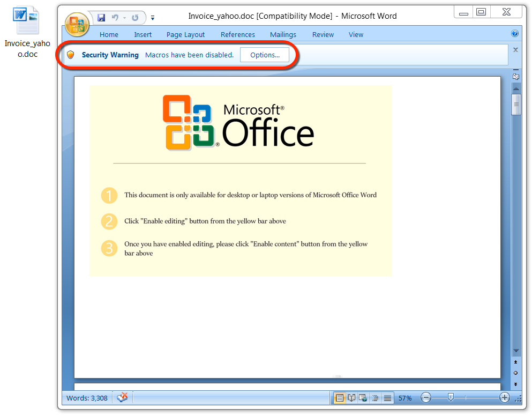Viewport: 532px width, 415px height.
Task: Open the Insert ribbon tab
Action: click(143, 35)
